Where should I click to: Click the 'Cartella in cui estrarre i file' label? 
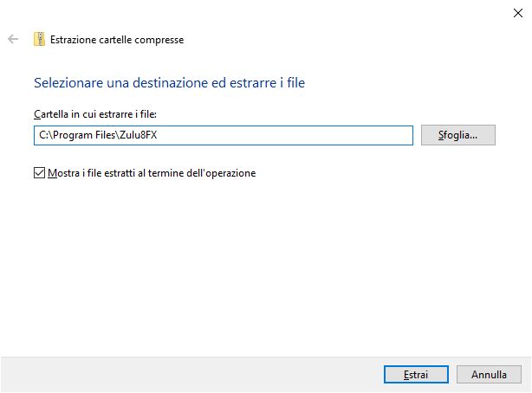tap(94, 114)
